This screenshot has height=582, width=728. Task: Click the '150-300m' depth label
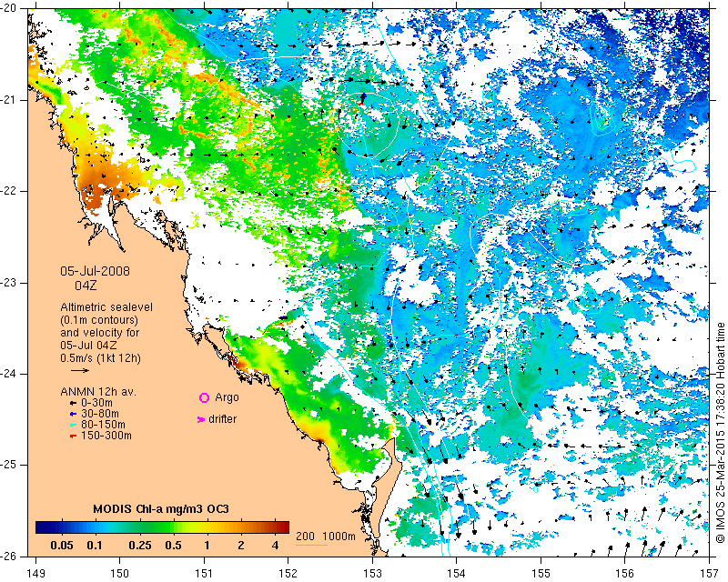(106, 436)
